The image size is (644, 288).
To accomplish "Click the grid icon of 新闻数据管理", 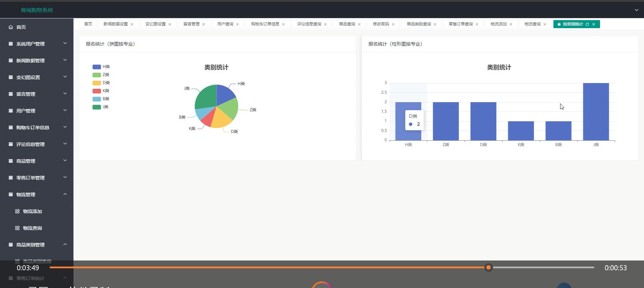I will (11, 61).
